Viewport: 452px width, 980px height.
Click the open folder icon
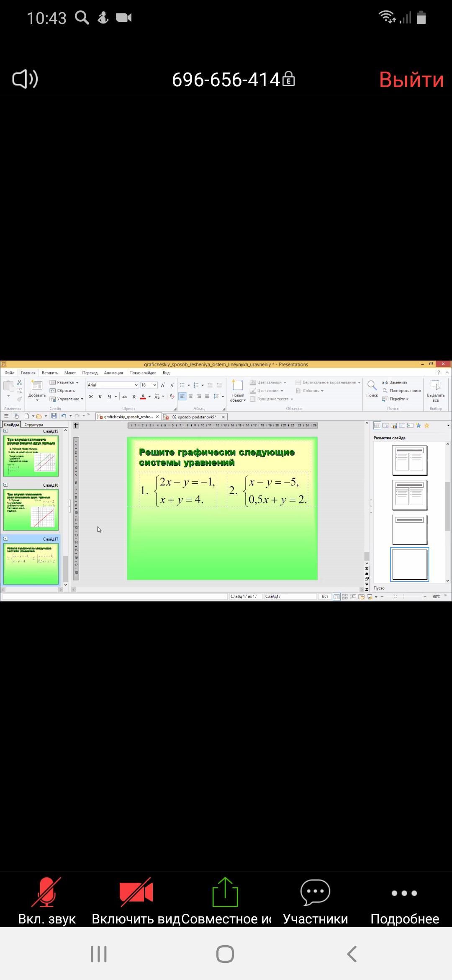39,416
